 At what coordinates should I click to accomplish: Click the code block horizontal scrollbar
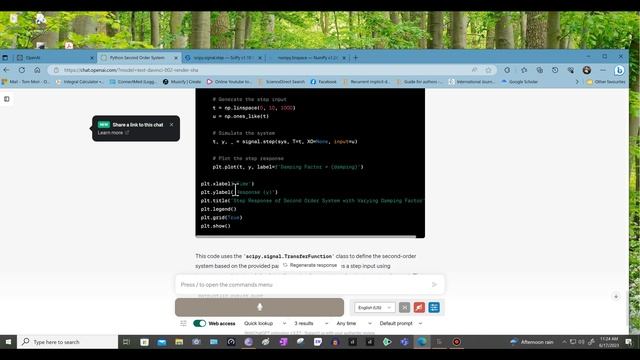306,236
